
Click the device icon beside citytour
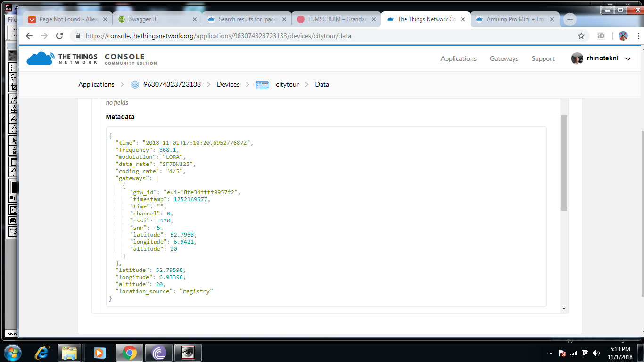point(262,85)
